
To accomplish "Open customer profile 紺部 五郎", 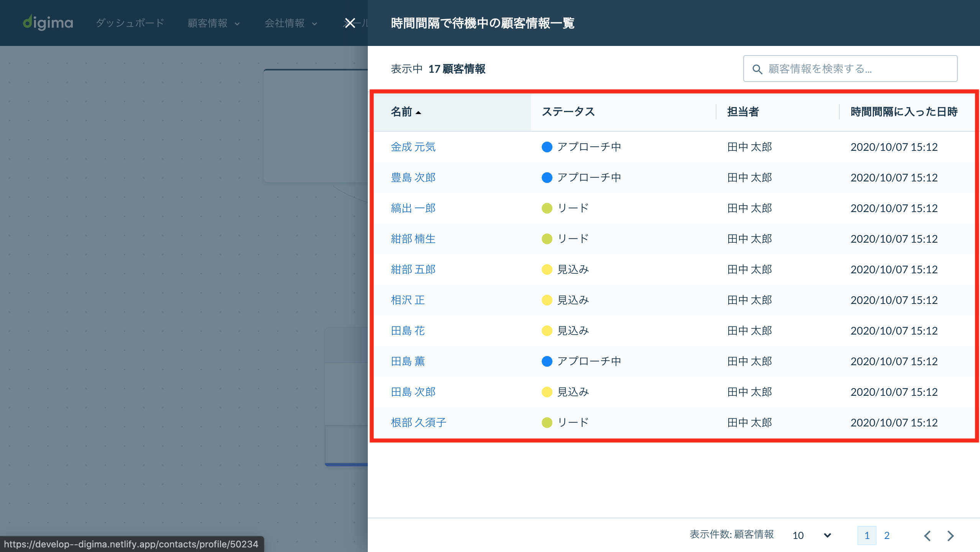I will pos(413,269).
